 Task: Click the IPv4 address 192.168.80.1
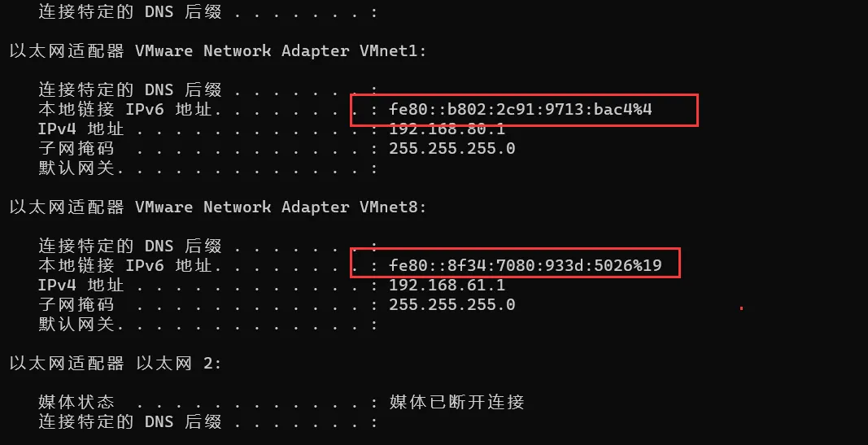coord(447,129)
